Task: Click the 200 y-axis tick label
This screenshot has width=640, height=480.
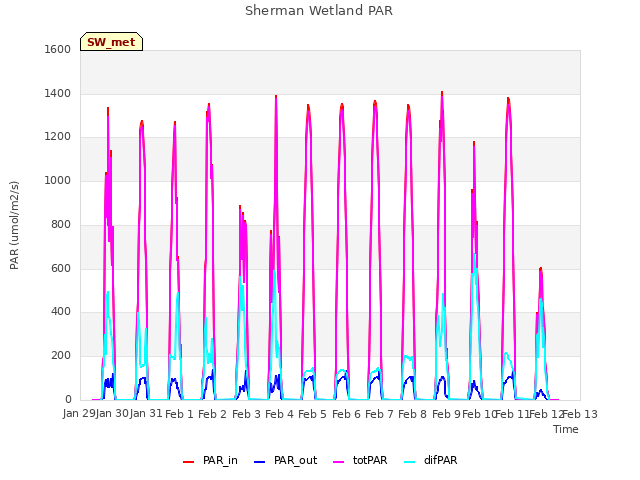Action: coord(61,356)
